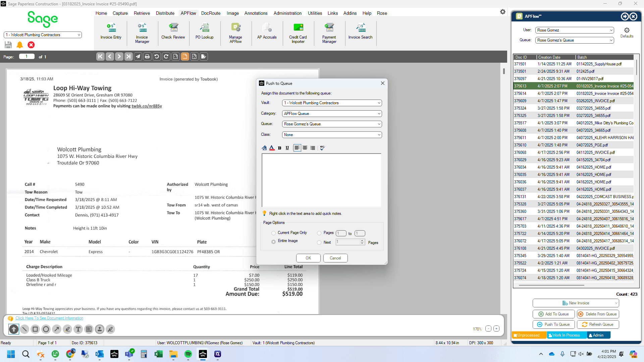644x362 pixels.
Task: Open Invoice Search
Action: pyautogui.click(x=360, y=32)
